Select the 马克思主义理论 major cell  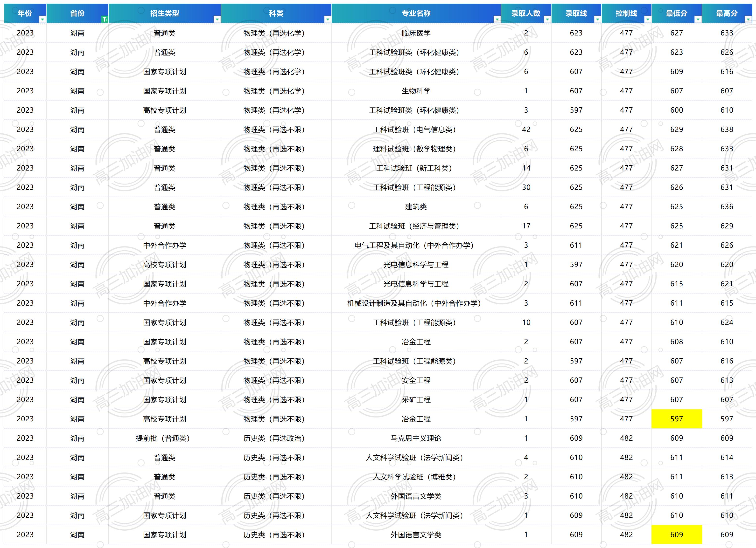(x=416, y=438)
